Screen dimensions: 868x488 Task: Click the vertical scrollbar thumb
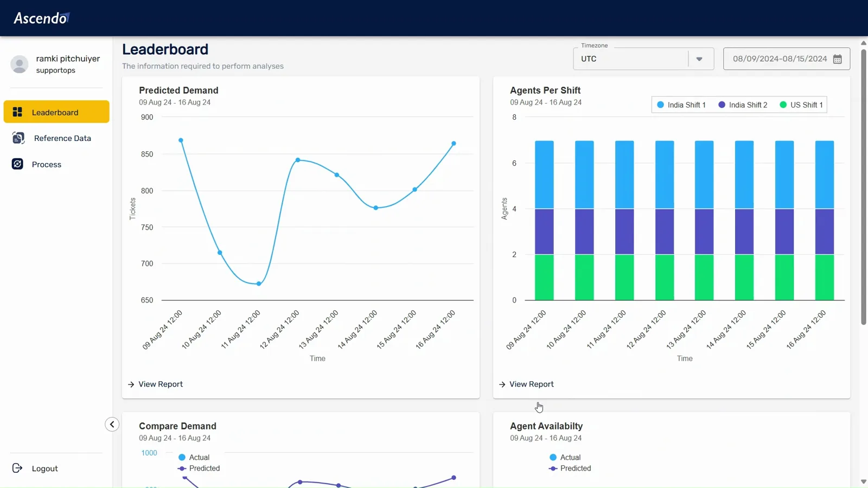(x=864, y=187)
